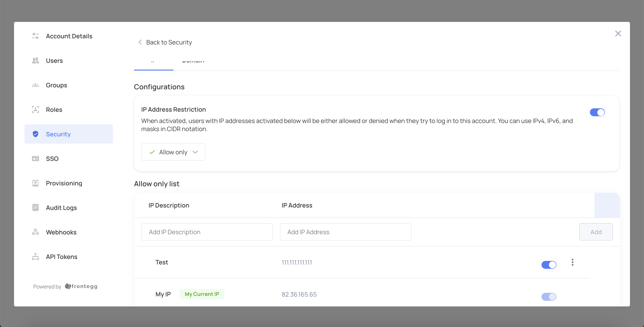Click the API Tokens sidebar icon
The height and width of the screenshot is (327, 644).
(x=35, y=257)
